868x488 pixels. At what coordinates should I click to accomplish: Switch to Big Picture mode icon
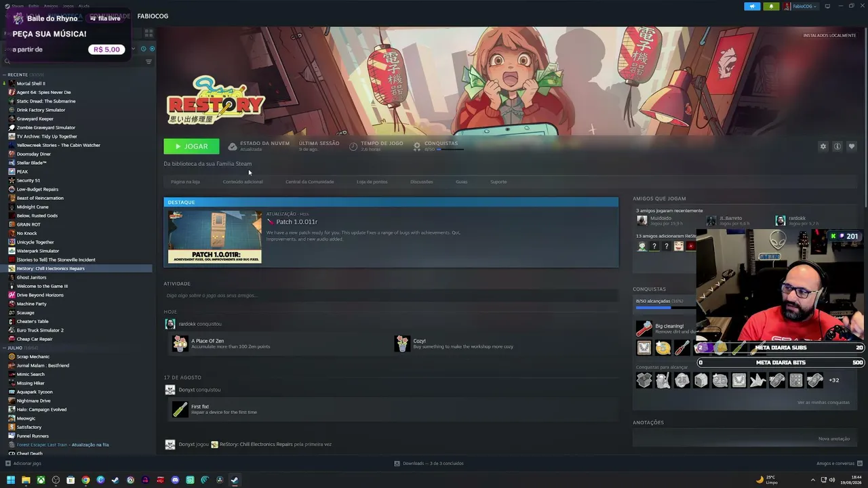click(827, 6)
